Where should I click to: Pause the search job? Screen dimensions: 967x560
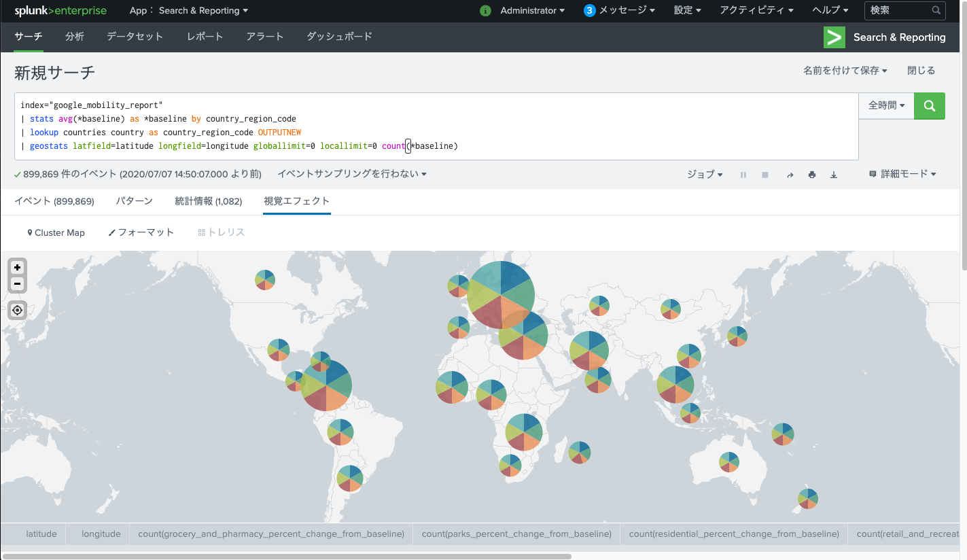pos(743,175)
